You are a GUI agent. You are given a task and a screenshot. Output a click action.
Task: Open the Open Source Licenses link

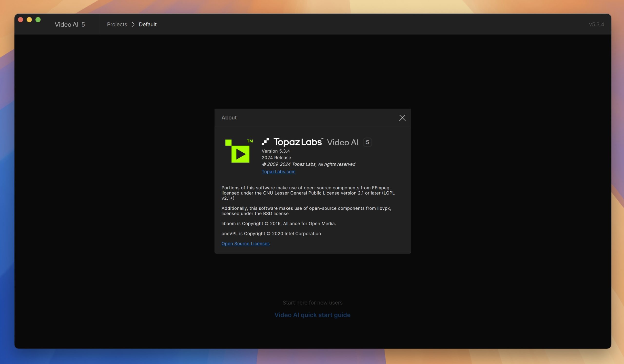(245, 243)
